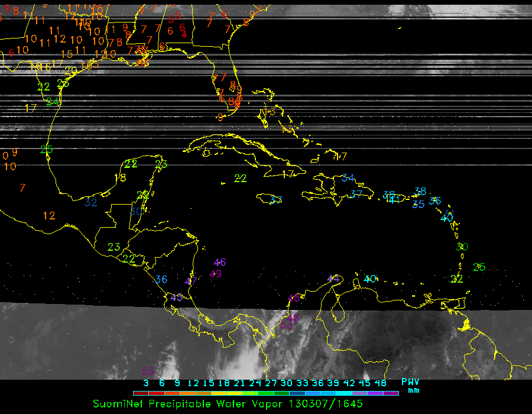The width and height of the screenshot is (532, 414).
Task: Select the orange 7 reading in western Mexico
Action: 22,187
